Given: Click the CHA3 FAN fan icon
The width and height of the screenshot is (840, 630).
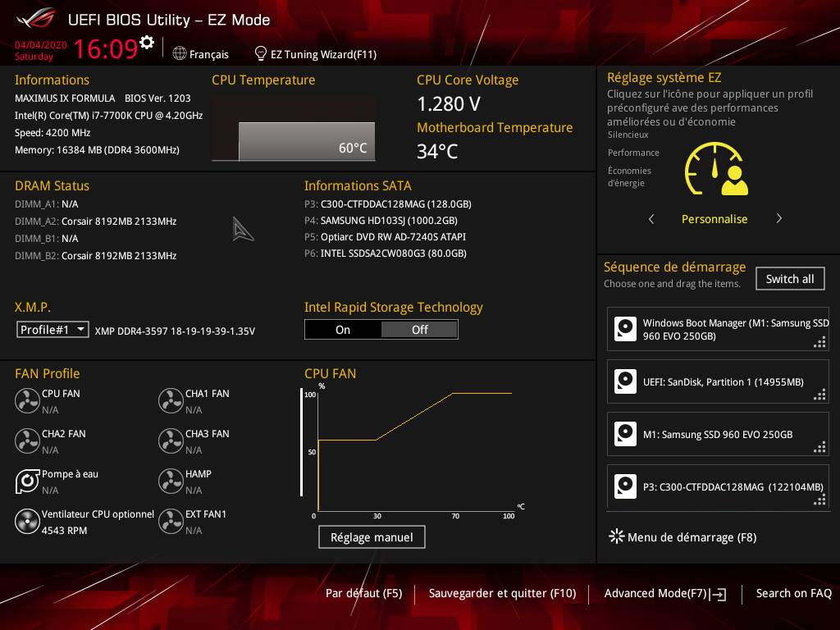Looking at the screenshot, I should (x=171, y=441).
